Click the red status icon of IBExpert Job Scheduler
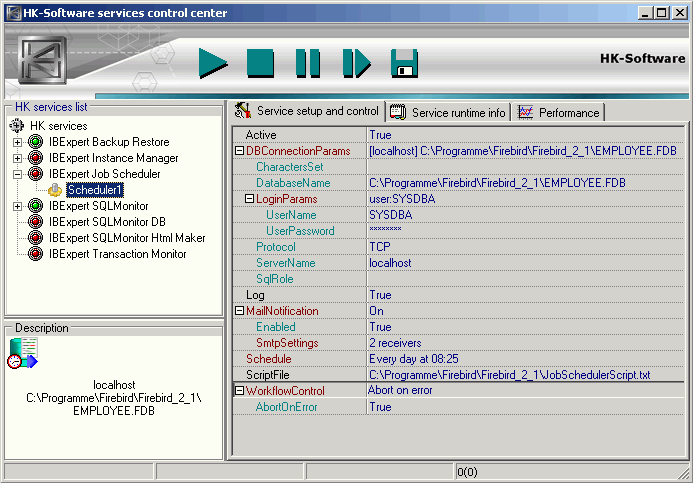This screenshot has height=483, width=693. (35, 174)
